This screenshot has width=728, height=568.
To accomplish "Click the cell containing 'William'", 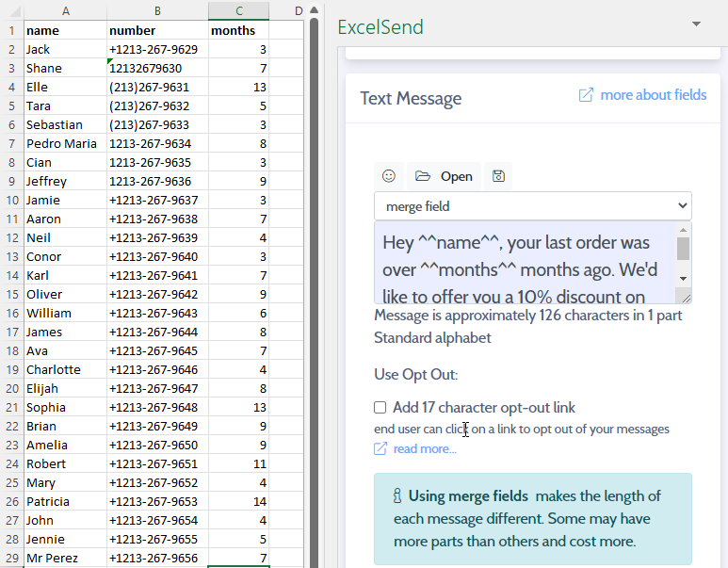I will pos(66,313).
